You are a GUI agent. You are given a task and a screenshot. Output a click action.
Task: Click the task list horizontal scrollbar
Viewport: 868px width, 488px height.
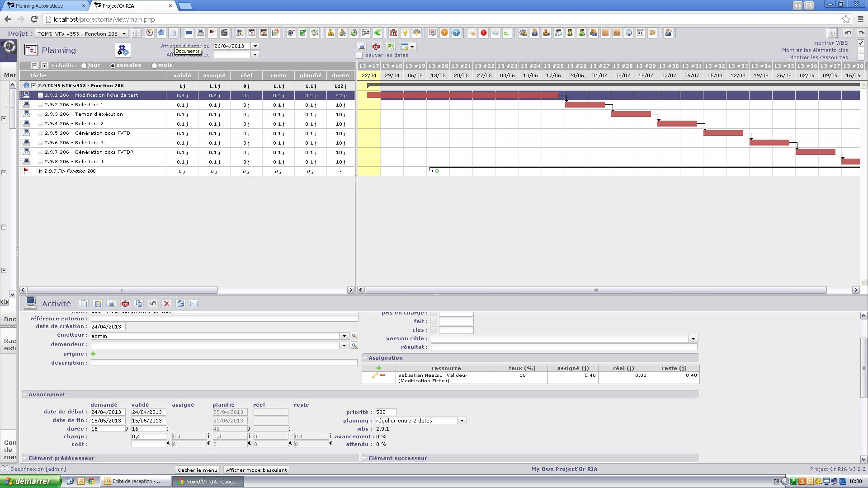pos(122,290)
